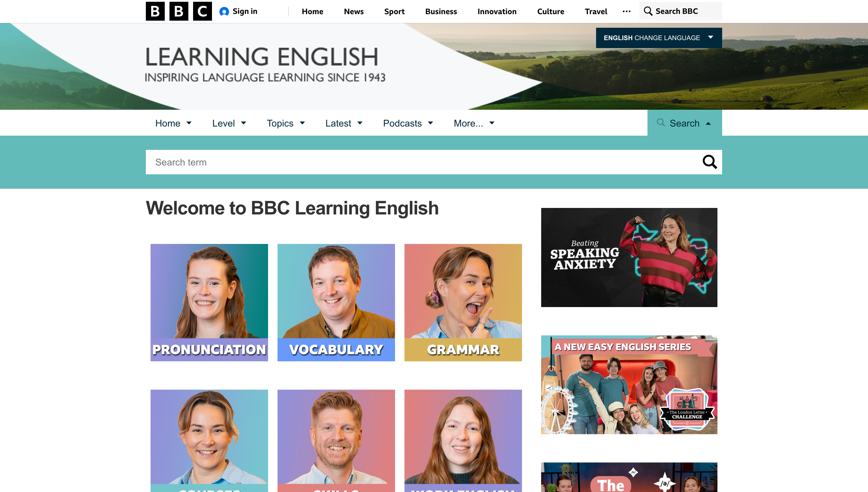Open the Search BBC field magnifier icon
Screen dimensions: 868x492
pos(649,11)
